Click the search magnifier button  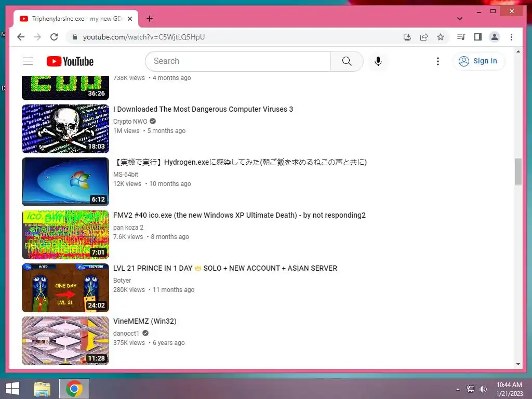coord(347,61)
